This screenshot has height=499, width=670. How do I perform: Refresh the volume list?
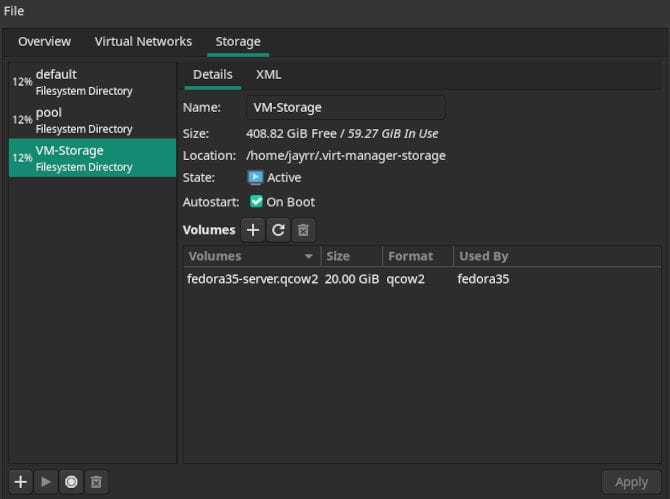(x=278, y=230)
